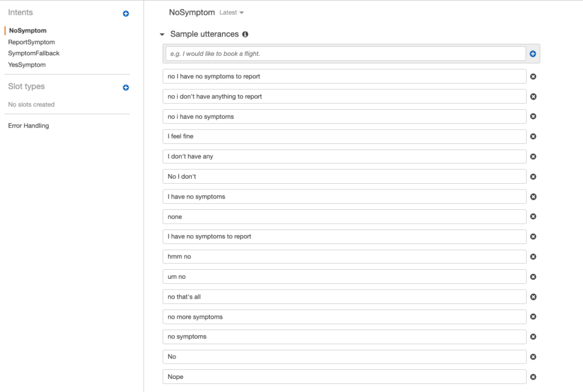The height and width of the screenshot is (392, 583).
Task: Delete the "Nope" utterance
Action: 533,377
